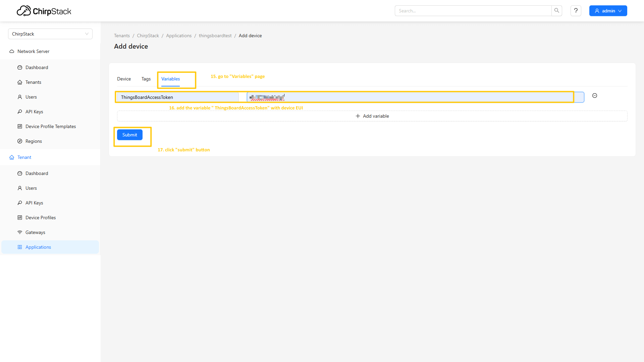Viewport: 644px width, 362px height.
Task: Open Applications via its grid icon
Action: click(20, 247)
